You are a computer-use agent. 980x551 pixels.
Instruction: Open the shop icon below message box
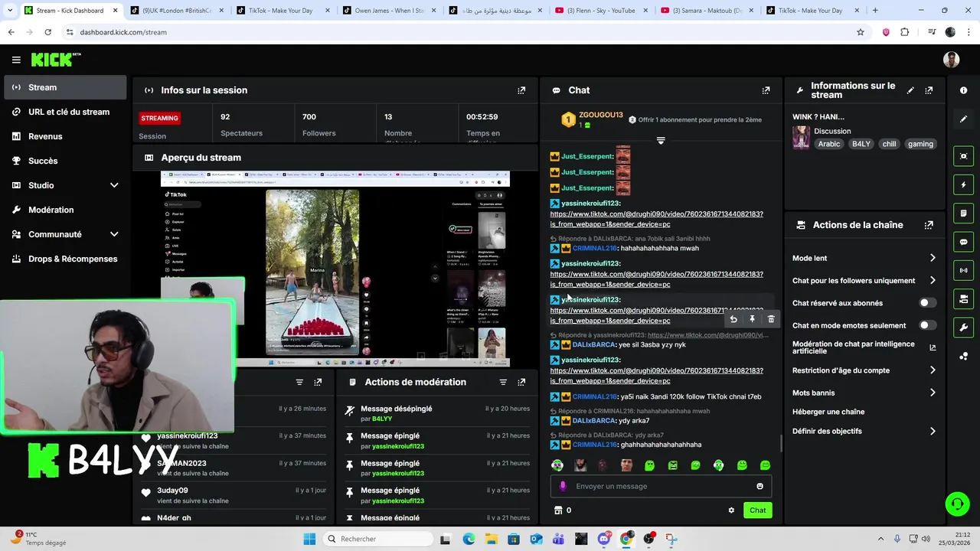[x=557, y=510]
